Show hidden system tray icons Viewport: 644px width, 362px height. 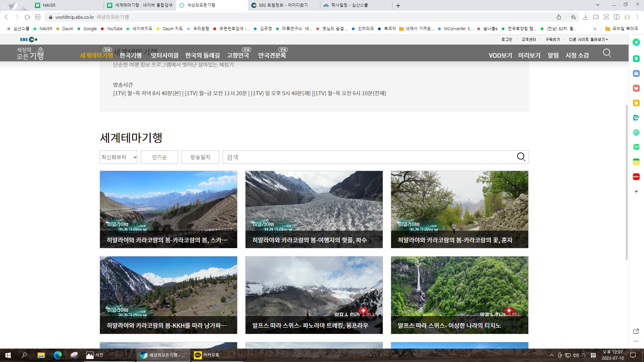[551, 355]
